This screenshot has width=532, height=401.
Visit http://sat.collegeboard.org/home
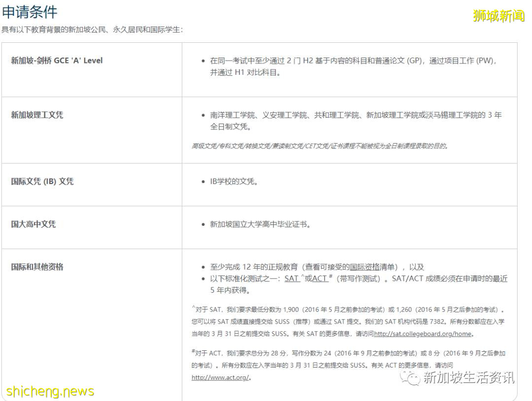421,334
